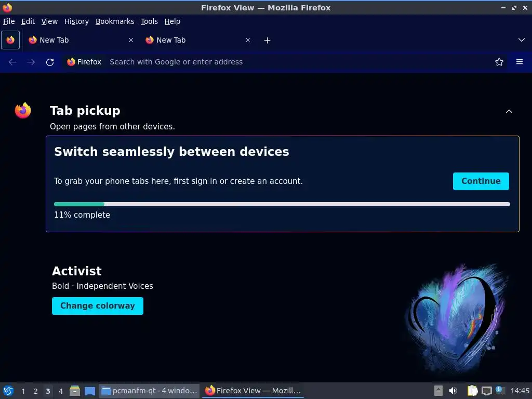Reload the current page
This screenshot has width=532, height=399.
click(50, 62)
